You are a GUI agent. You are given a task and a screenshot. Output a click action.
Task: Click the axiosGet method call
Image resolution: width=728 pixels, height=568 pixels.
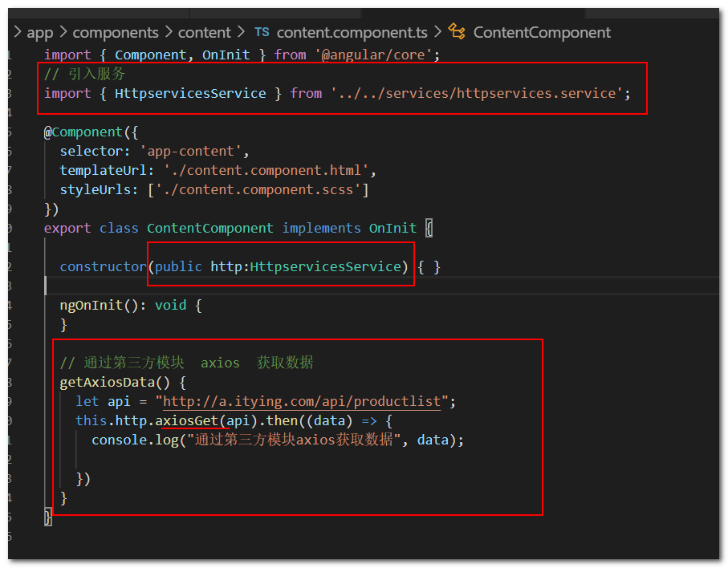point(187,421)
